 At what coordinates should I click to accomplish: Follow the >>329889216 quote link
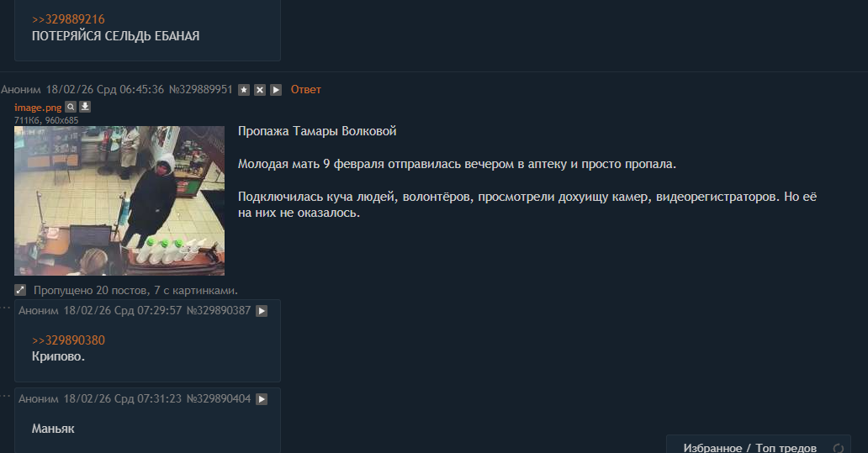[x=68, y=19]
